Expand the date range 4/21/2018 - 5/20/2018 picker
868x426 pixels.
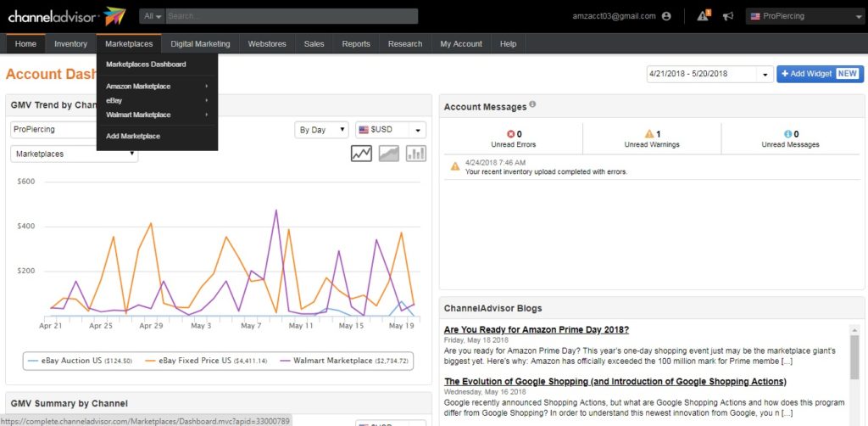click(x=709, y=74)
